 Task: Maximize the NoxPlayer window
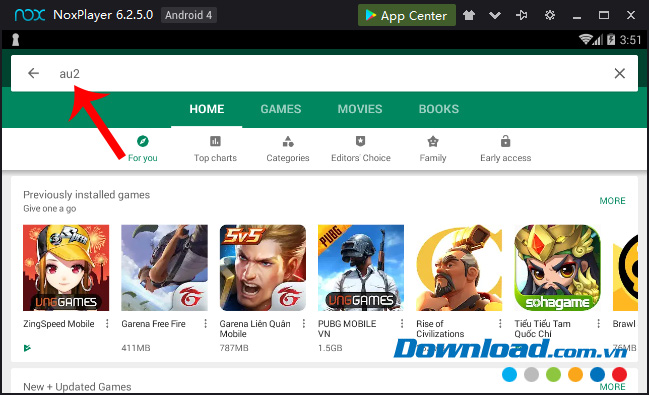click(x=603, y=15)
